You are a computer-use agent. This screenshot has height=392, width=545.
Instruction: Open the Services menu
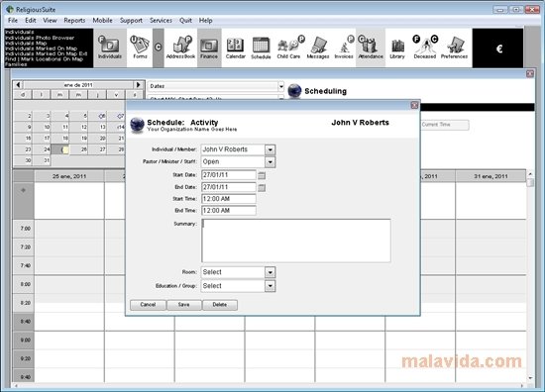coord(161,21)
